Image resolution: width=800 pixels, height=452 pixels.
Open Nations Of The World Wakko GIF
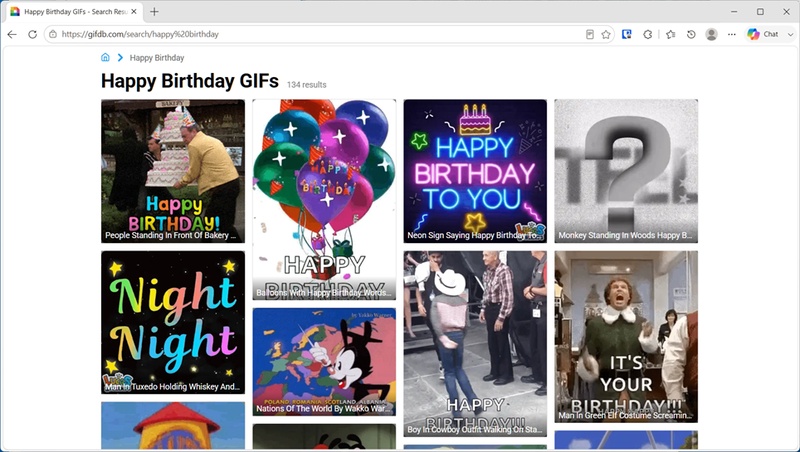pyautogui.click(x=324, y=362)
